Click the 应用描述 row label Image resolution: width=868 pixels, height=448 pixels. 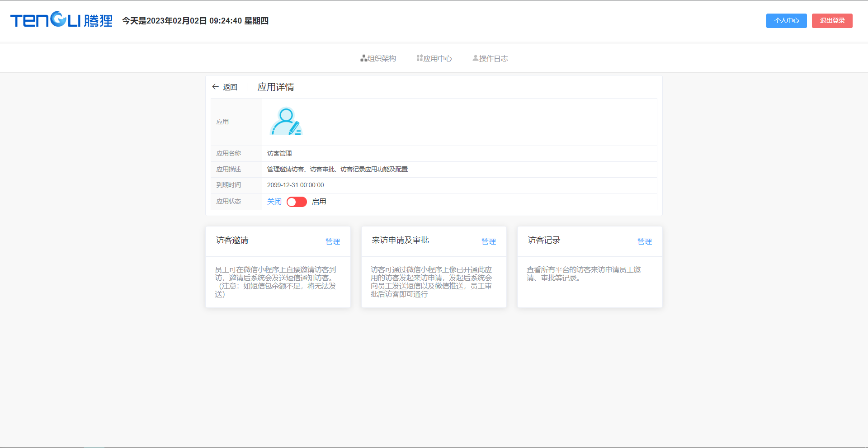tap(229, 169)
